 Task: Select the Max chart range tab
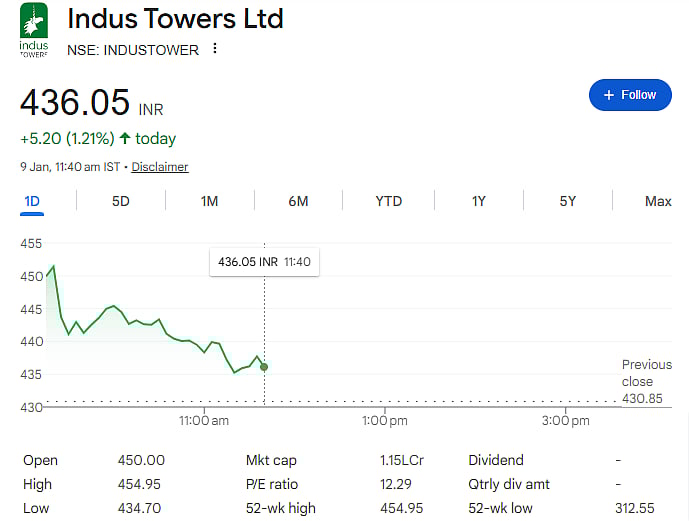(x=658, y=201)
